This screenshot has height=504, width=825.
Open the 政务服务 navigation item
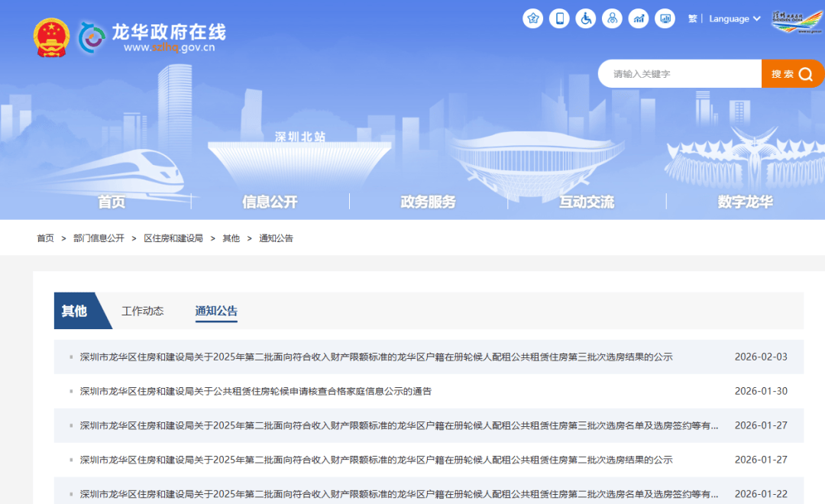click(x=427, y=202)
